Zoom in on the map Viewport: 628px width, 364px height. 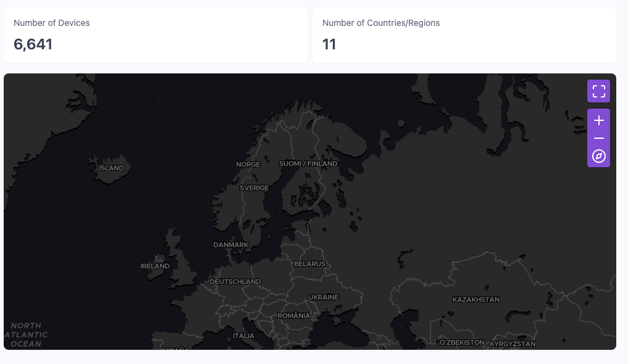(x=598, y=120)
